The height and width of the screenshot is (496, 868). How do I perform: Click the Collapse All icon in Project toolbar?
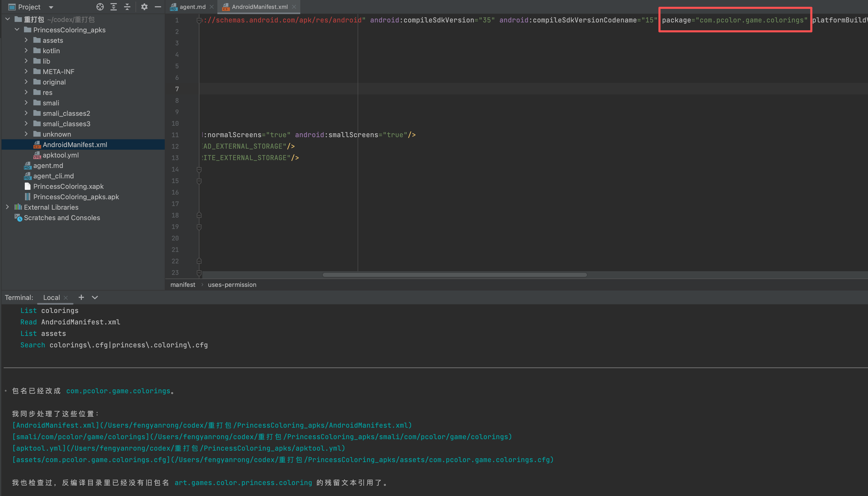[127, 7]
